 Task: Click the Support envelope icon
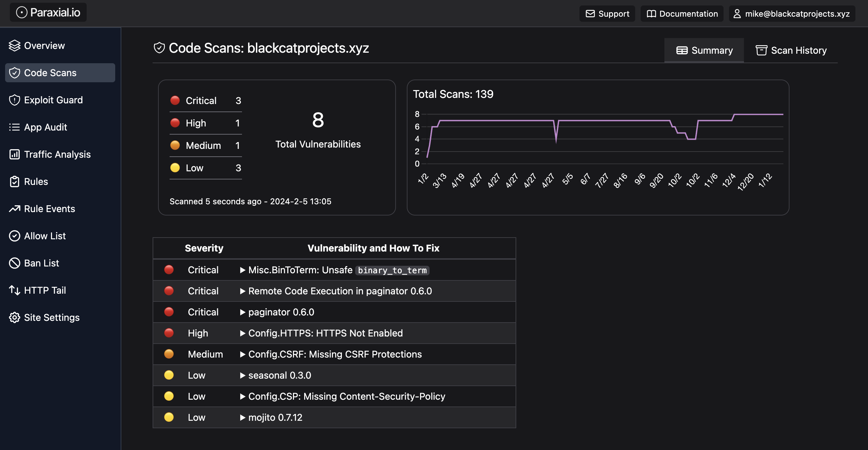click(590, 14)
